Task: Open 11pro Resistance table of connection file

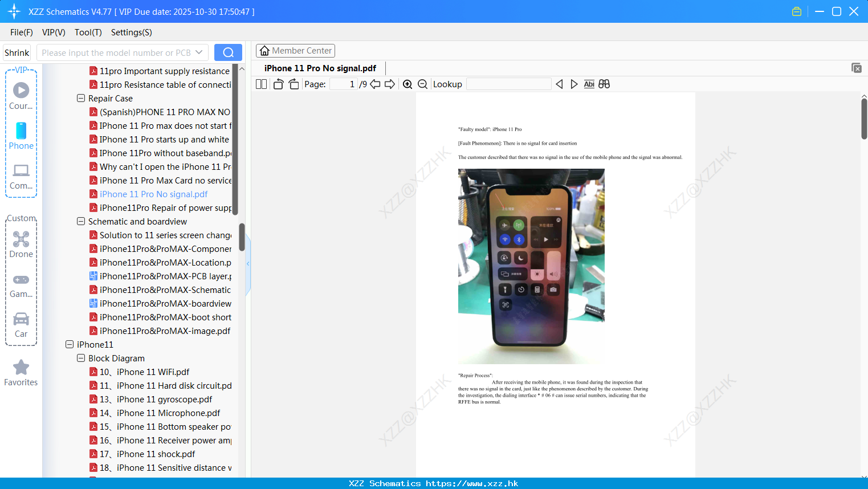Action: point(160,84)
